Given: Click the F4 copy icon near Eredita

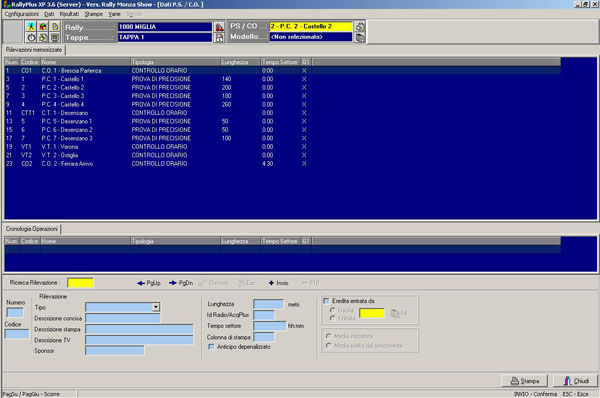Looking at the screenshot, I should click(x=399, y=313).
